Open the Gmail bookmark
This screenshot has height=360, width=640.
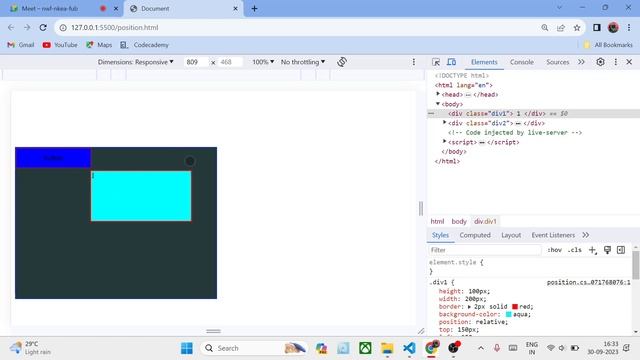(21, 45)
